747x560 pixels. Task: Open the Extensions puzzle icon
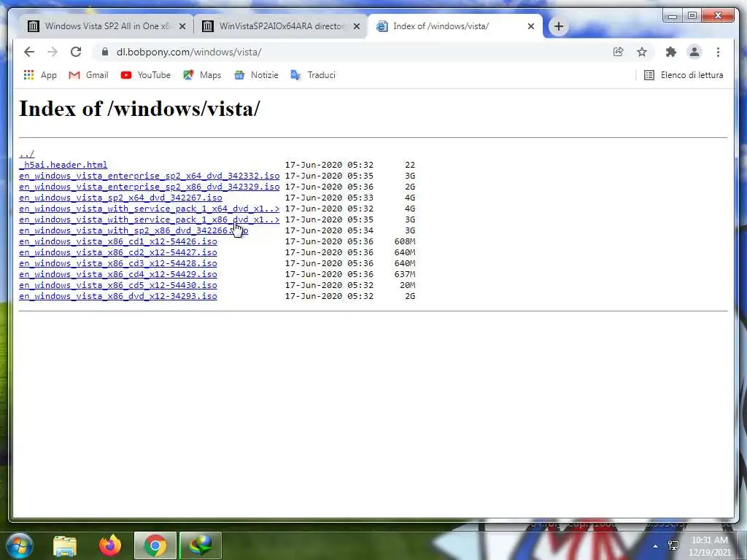pyautogui.click(x=671, y=52)
